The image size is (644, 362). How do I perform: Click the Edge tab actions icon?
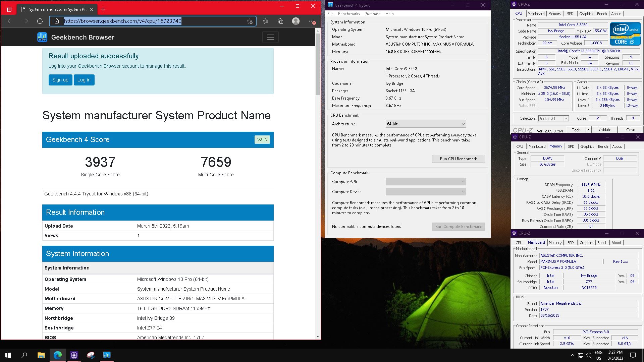coord(9,9)
